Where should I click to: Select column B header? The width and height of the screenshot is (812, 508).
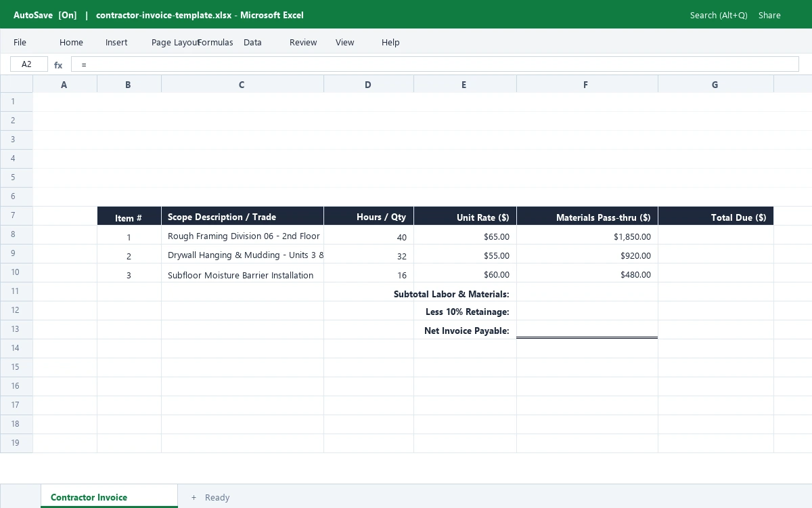[129, 85]
